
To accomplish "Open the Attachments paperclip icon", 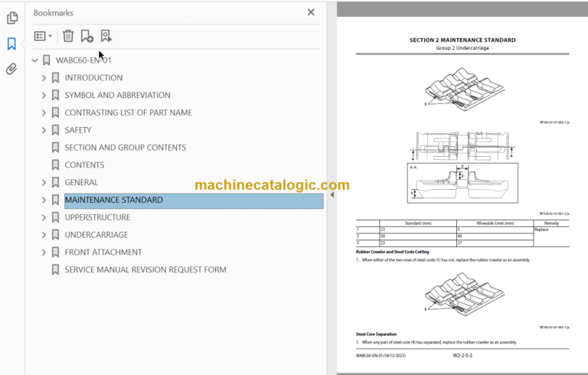I will 11,69.
